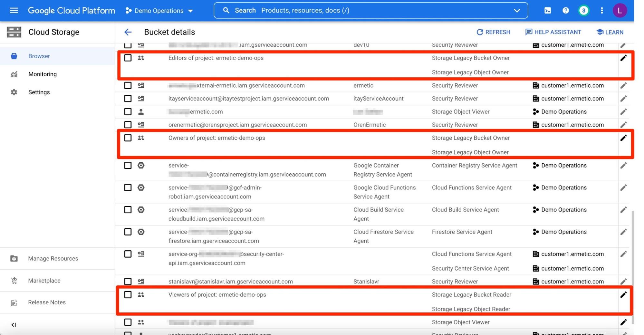644x335 pixels.
Task: Edit Firestore Service Agent row
Action: pos(623,232)
